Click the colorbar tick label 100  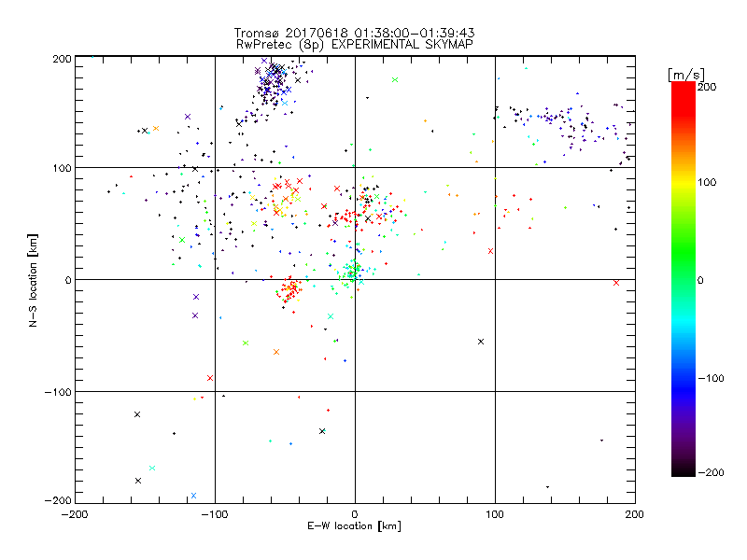click(x=707, y=182)
